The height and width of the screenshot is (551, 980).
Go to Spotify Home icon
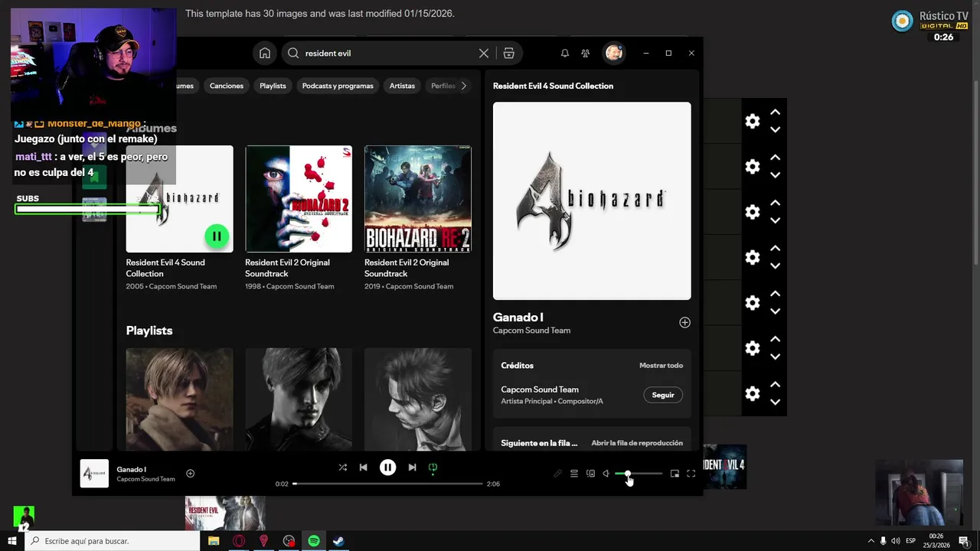(264, 53)
